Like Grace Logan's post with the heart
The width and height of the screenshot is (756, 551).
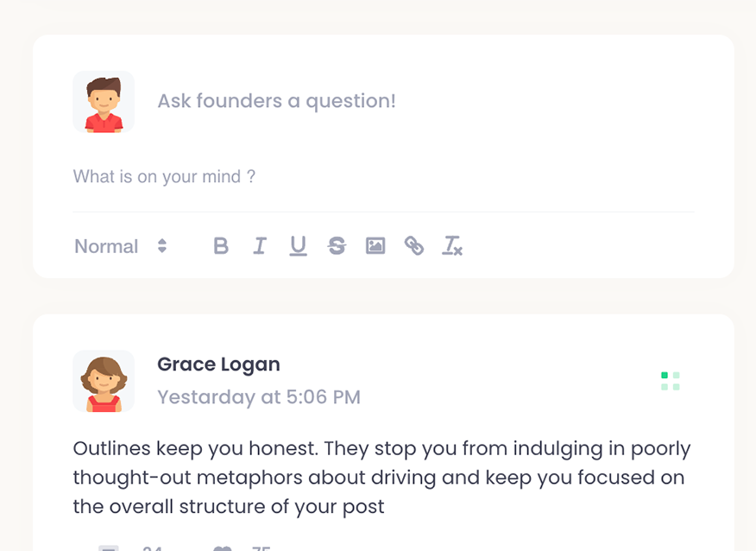pos(223,548)
